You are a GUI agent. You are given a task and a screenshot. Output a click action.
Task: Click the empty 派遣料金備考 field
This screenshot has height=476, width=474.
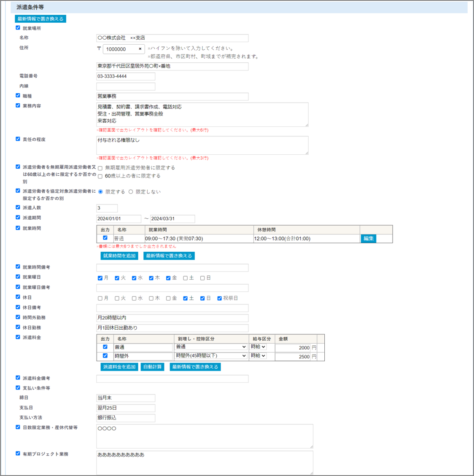pos(172,379)
